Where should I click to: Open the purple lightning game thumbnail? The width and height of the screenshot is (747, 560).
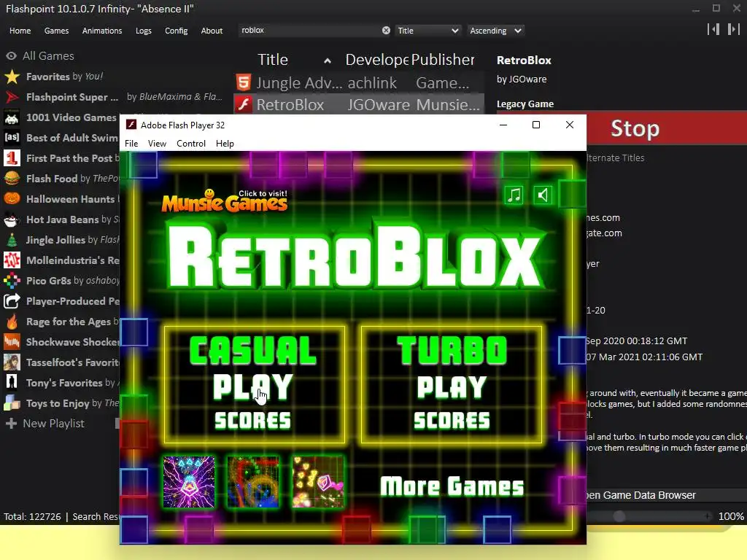point(189,481)
